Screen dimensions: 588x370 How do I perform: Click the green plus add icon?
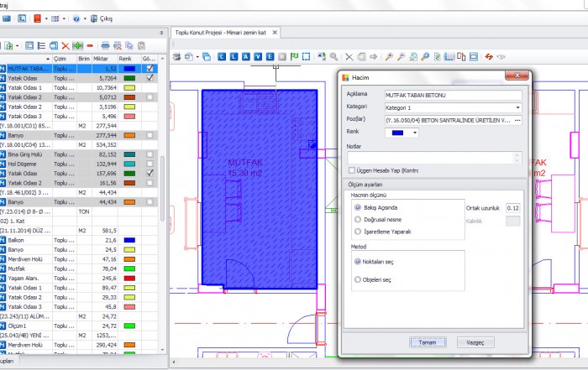pos(78,44)
